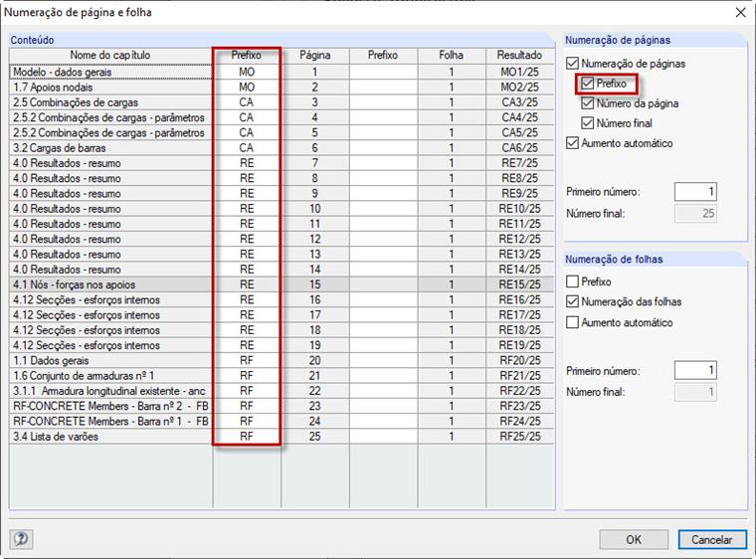Select row 4.1 Nós - forças nos apoios
This screenshot has width=756, height=559.
tap(110, 284)
